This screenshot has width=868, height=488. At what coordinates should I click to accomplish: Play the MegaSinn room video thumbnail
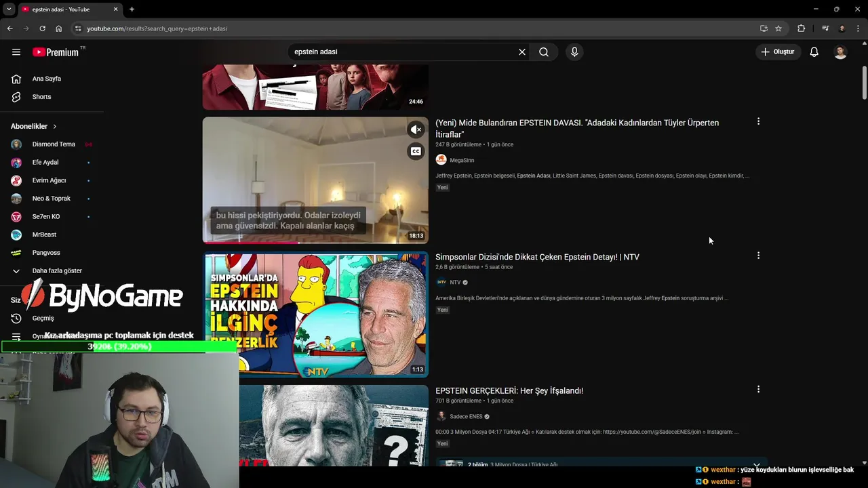pyautogui.click(x=315, y=180)
